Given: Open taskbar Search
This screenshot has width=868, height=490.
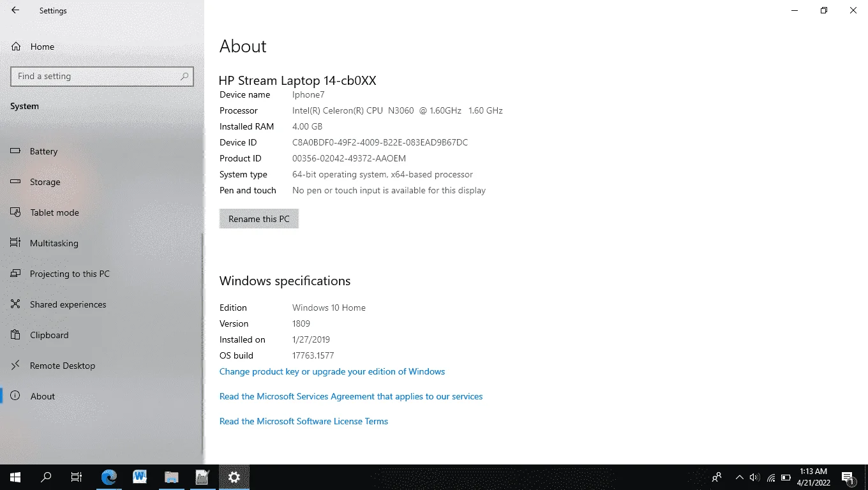Looking at the screenshot, I should 46,477.
